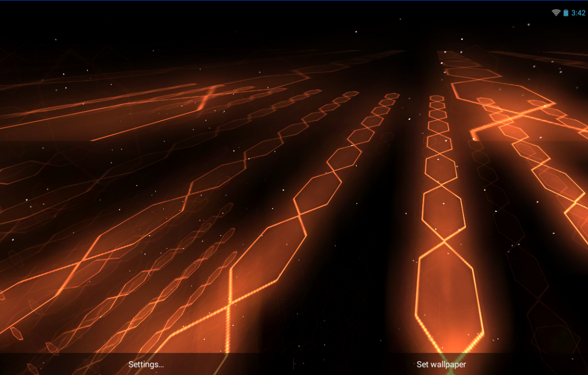The width and height of the screenshot is (588, 375).
Task: Tap the Wi-Fi signal icon in status bar
Action: (556, 13)
